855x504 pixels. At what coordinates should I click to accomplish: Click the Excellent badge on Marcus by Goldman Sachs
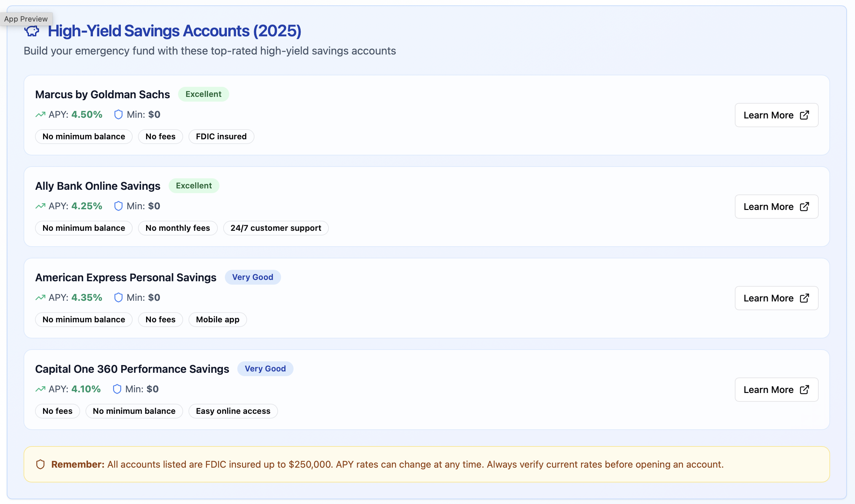click(203, 94)
